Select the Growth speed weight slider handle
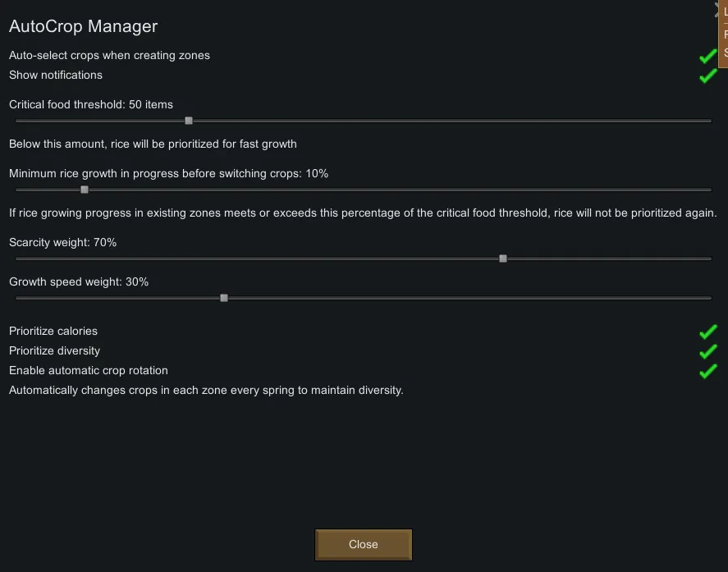This screenshot has width=728, height=572. [x=224, y=298]
